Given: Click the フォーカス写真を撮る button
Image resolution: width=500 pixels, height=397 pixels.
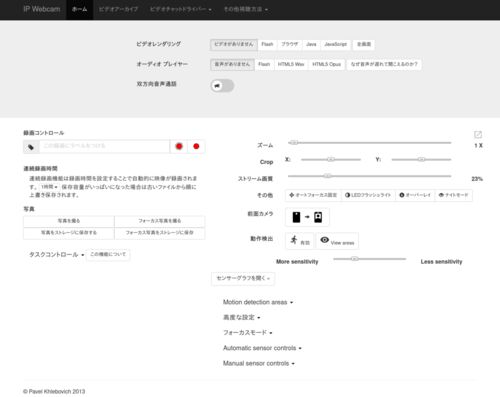Looking at the screenshot, I should coord(160,221).
